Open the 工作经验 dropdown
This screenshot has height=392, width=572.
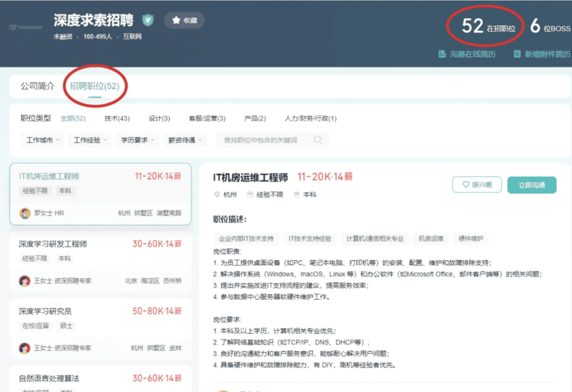tap(90, 140)
